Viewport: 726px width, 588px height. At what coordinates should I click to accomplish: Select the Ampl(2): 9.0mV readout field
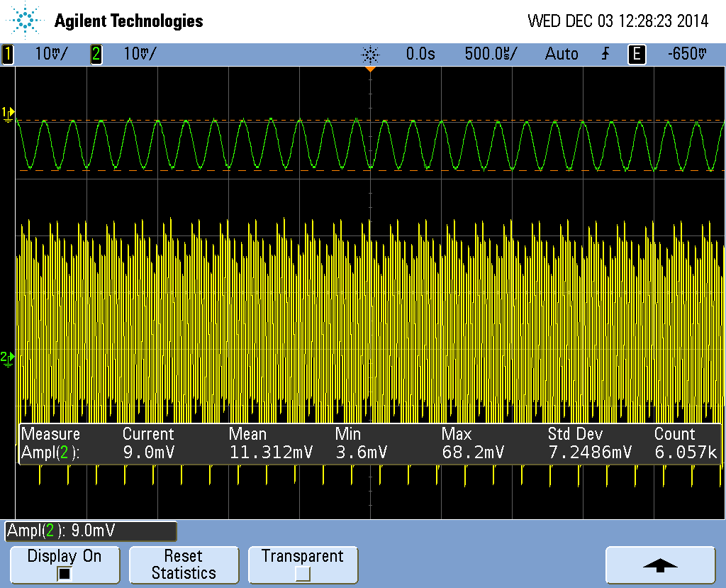pos(91,531)
